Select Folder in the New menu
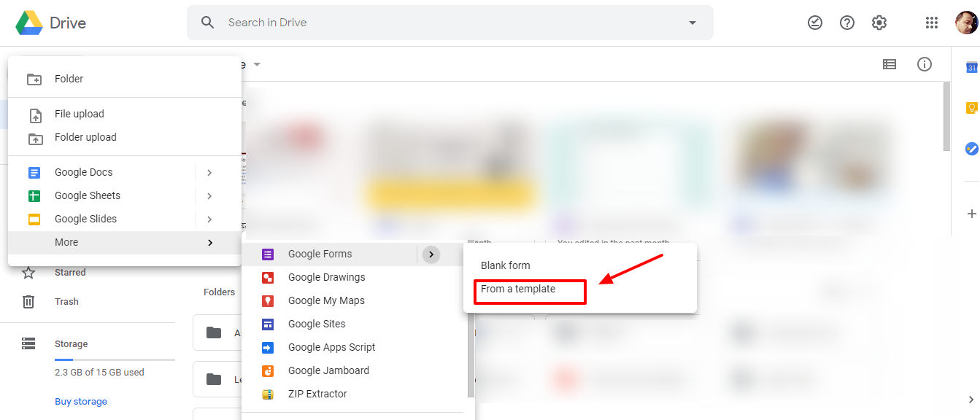980x420 pixels. 125,79
